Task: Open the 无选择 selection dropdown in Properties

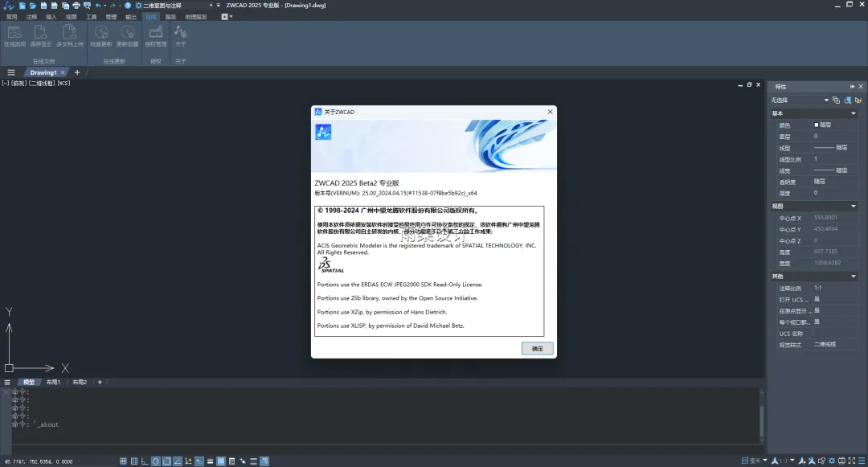Action: (800, 100)
